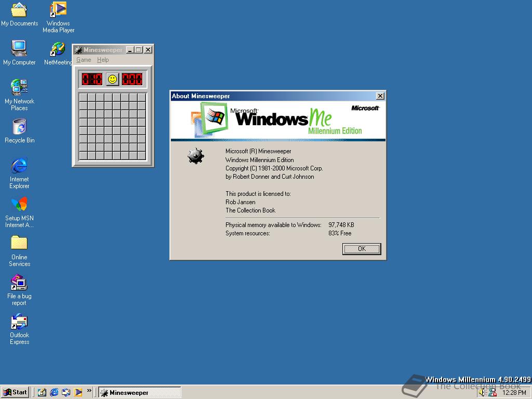Open My Computer desktop icon
532x399 pixels.
(x=19, y=52)
